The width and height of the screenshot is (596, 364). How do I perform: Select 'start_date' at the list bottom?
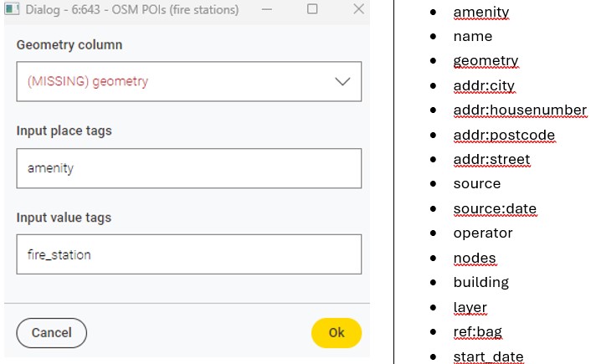tap(488, 356)
